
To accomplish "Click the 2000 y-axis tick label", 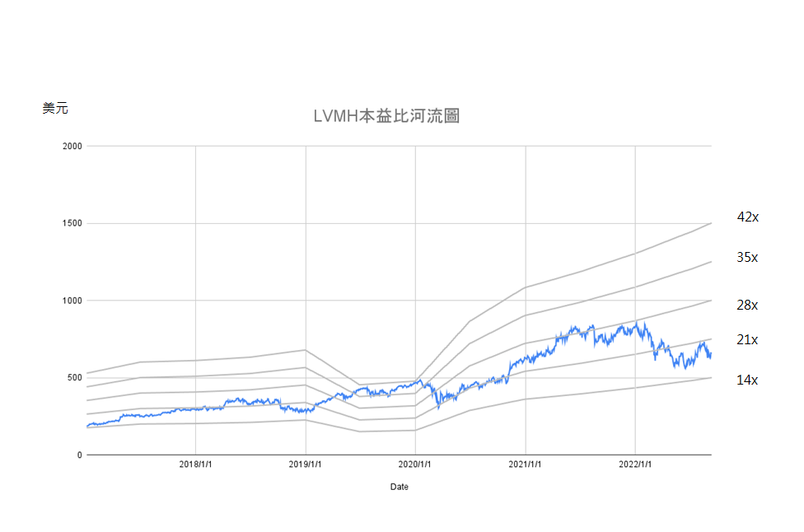I will (x=72, y=147).
